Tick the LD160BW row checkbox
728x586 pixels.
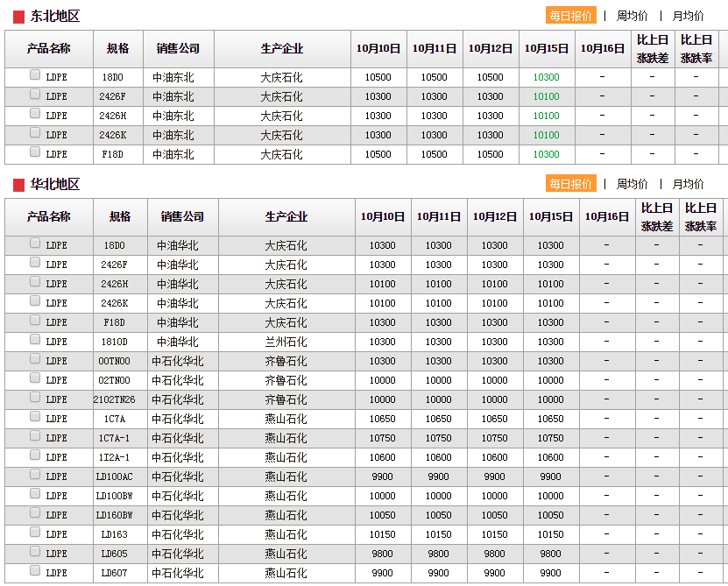(x=35, y=512)
